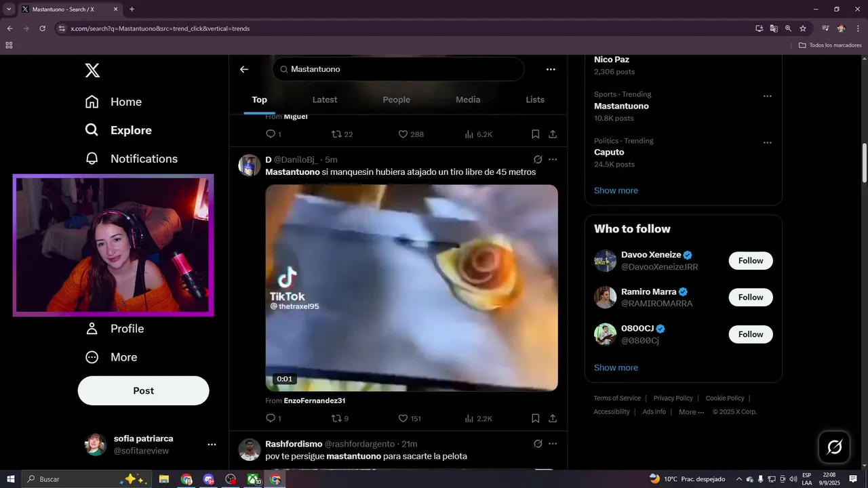Screen dimensions: 868x488
Task: Open EnzoFernandez31 source link
Action: click(x=315, y=401)
